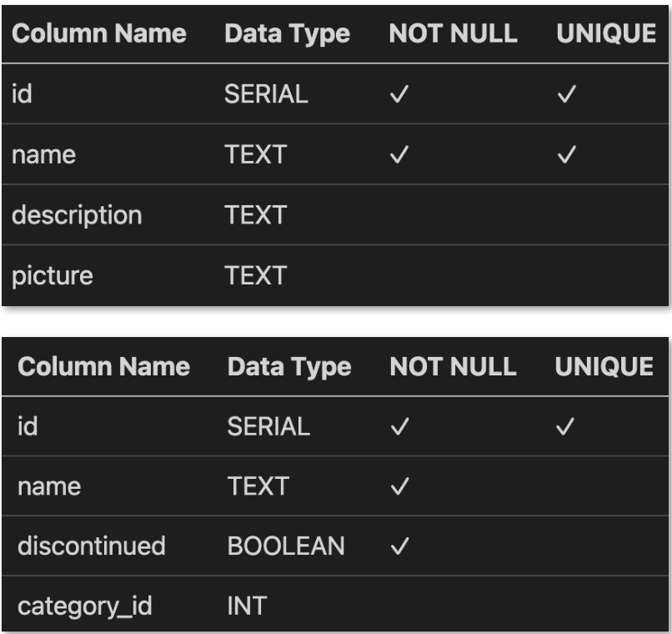Click the NOT NULL checkmark in top table's name row
The width and height of the screenshot is (672, 634).
399,154
